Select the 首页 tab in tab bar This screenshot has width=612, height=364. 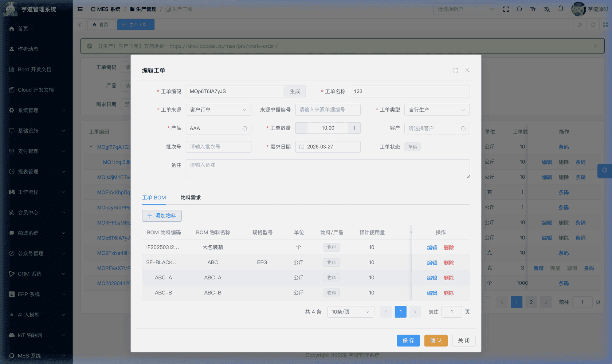pyautogui.click(x=101, y=24)
